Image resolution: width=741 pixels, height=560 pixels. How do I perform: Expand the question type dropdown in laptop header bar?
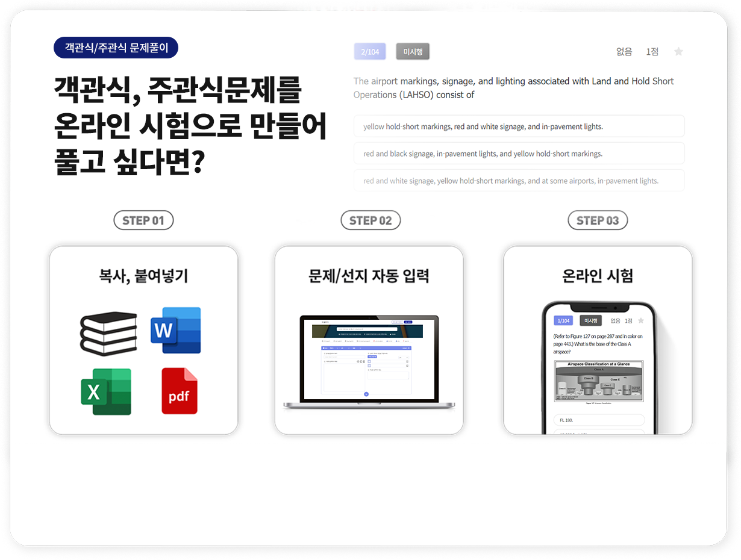coord(336,348)
